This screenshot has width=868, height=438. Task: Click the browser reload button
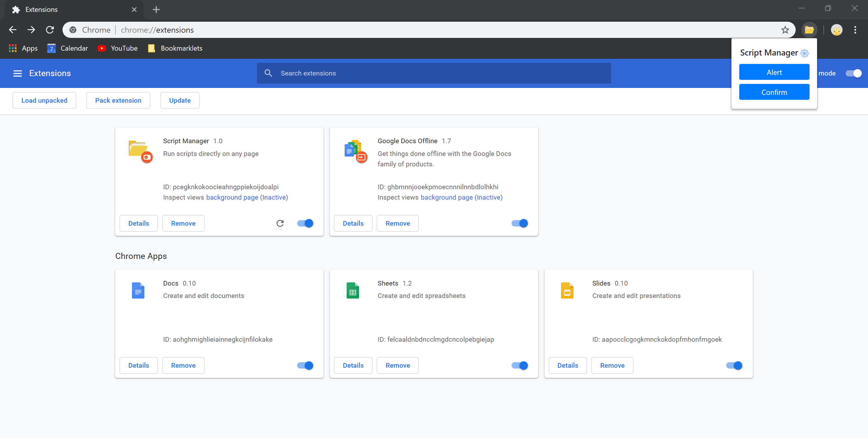pyautogui.click(x=50, y=30)
